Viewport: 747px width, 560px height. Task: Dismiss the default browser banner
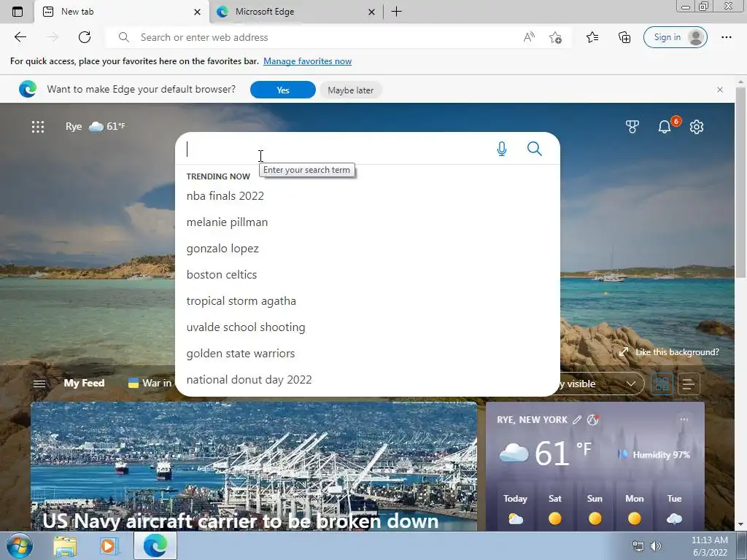coord(720,90)
